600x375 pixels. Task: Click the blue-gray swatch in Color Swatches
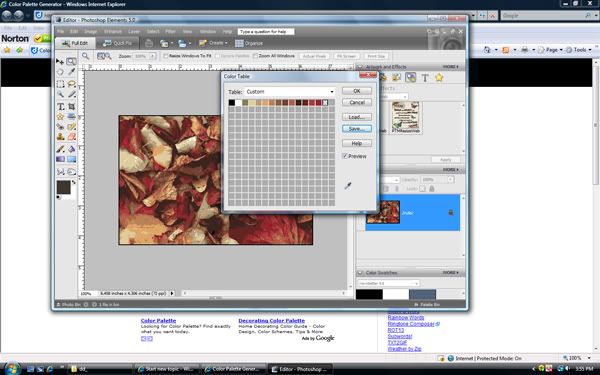[422, 295]
